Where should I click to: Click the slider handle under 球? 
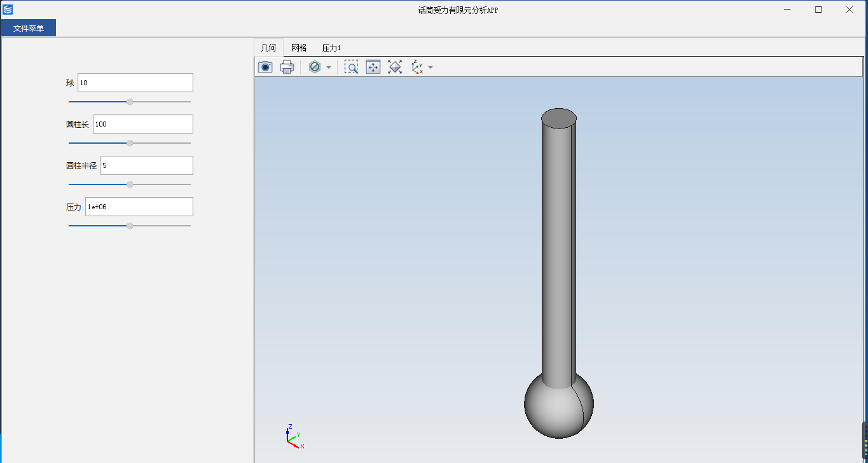(x=130, y=102)
